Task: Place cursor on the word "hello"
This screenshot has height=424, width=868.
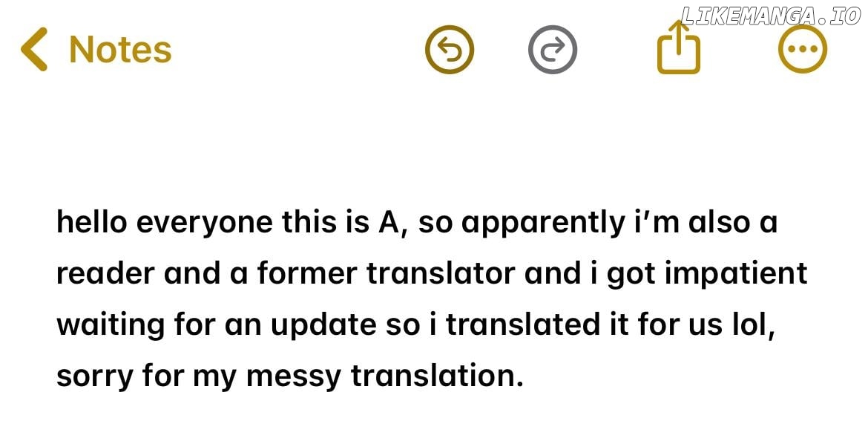Action: click(91, 222)
